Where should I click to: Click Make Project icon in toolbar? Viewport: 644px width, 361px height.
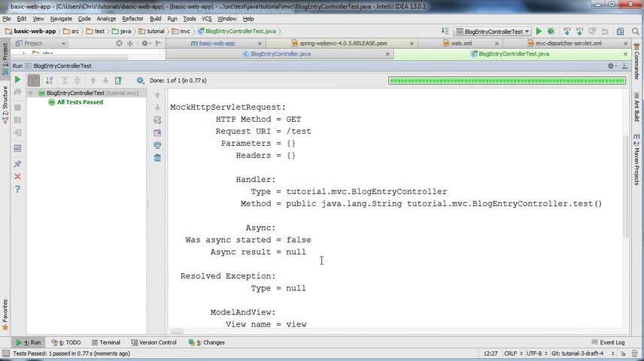445,32
